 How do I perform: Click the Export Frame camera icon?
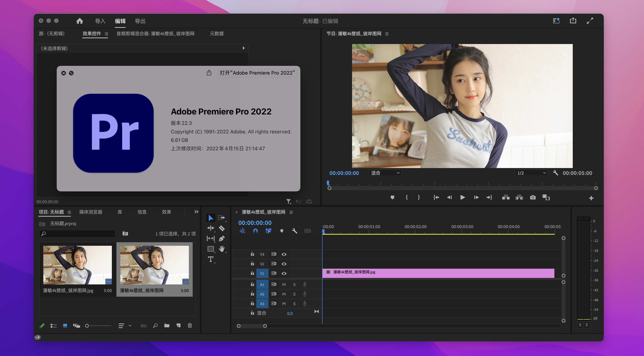click(x=533, y=198)
